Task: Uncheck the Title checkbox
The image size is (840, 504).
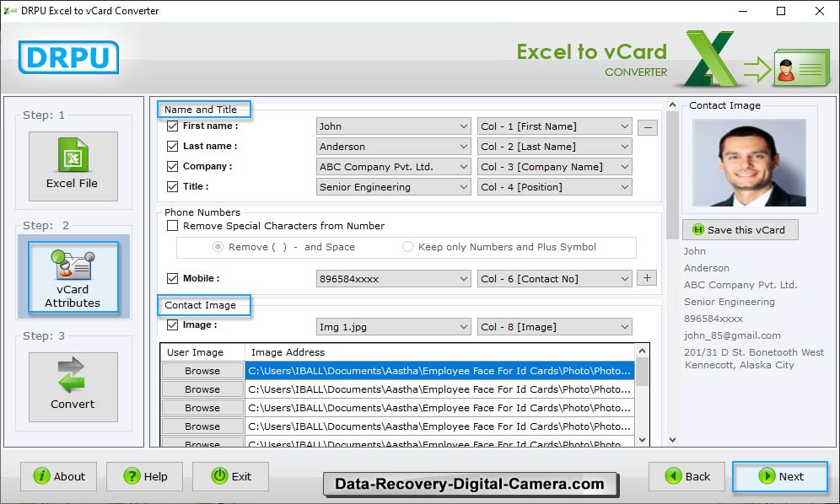Action: [173, 186]
